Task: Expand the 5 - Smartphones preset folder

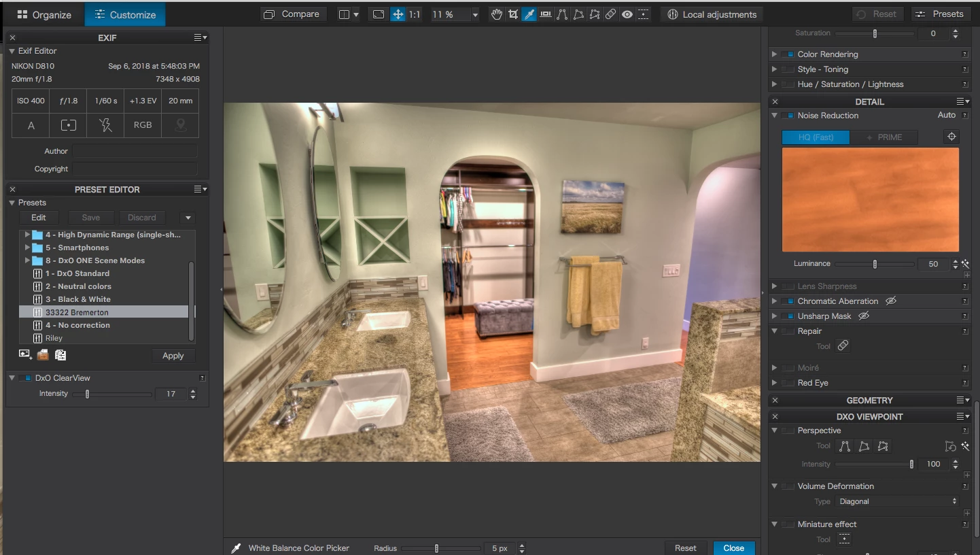Action: [27, 248]
